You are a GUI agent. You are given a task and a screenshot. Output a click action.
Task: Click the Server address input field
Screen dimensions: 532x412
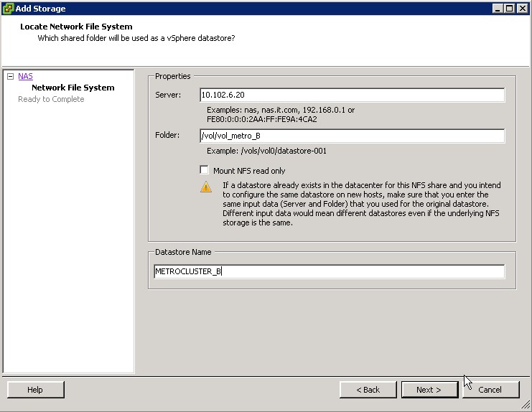click(352, 95)
